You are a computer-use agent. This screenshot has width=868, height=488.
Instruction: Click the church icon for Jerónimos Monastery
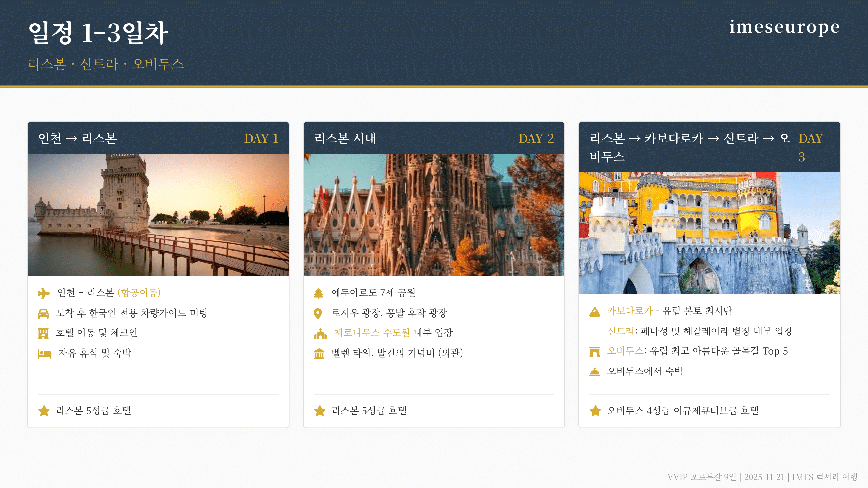click(321, 333)
